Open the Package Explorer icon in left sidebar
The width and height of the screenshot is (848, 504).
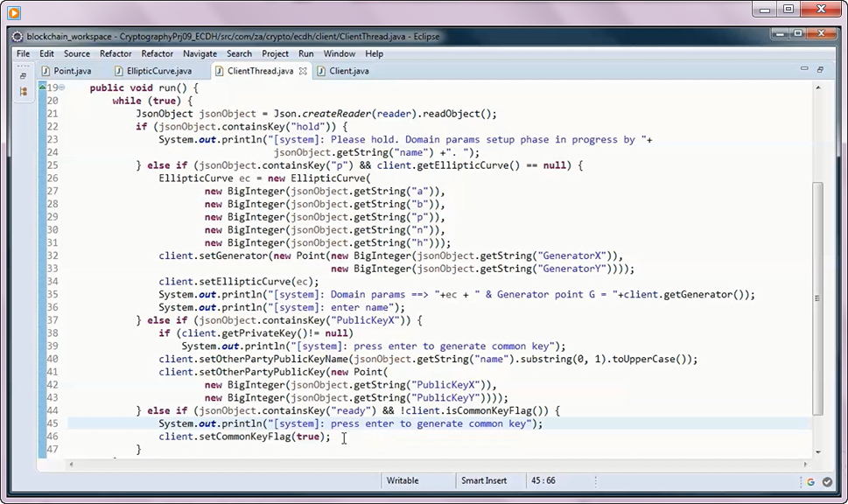pos(24,91)
